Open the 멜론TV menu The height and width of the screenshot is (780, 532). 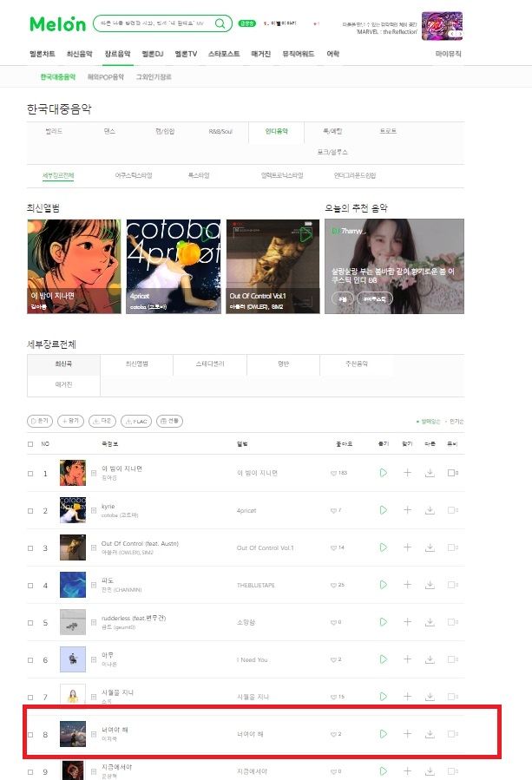[186, 54]
